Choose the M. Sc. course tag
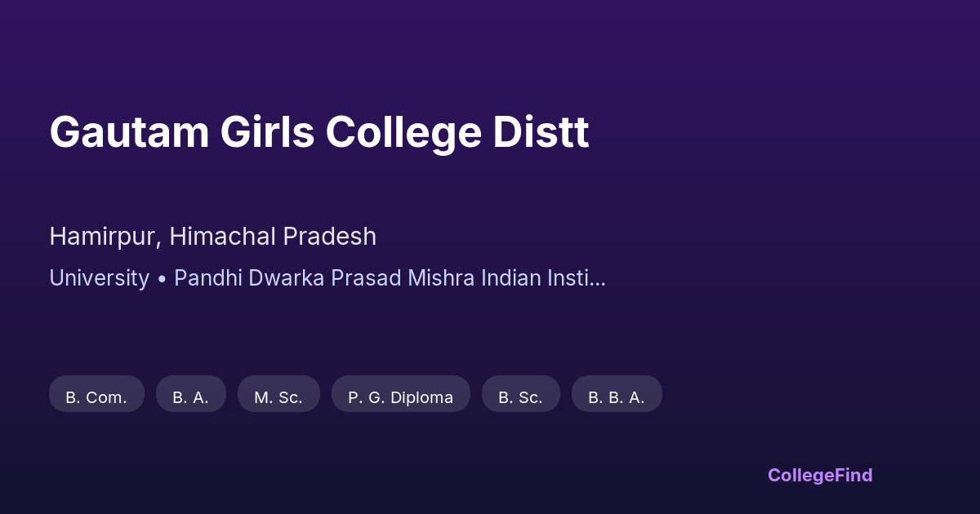Screen dimensions: 980x514 click(278, 397)
